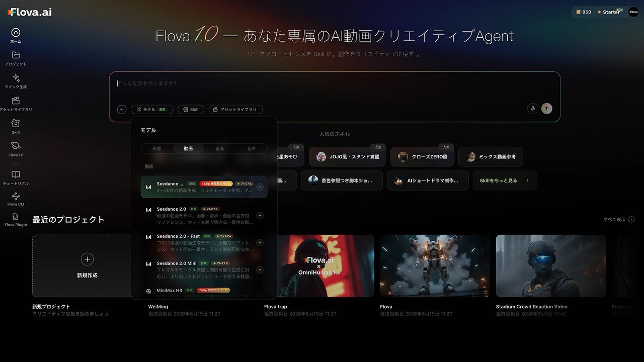The width and height of the screenshot is (644, 362).
Task: Click the arrow circle next to すべて表示
Action: (631, 219)
